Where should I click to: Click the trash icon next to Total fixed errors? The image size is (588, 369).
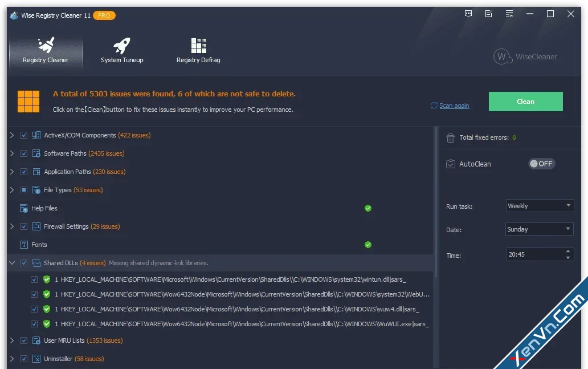[450, 138]
